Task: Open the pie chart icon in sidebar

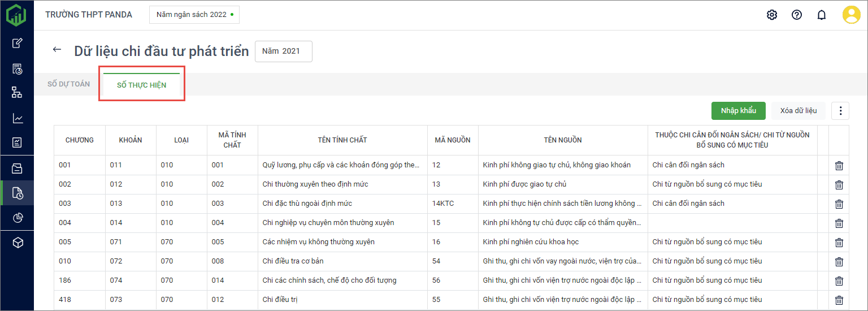Action: click(x=18, y=218)
